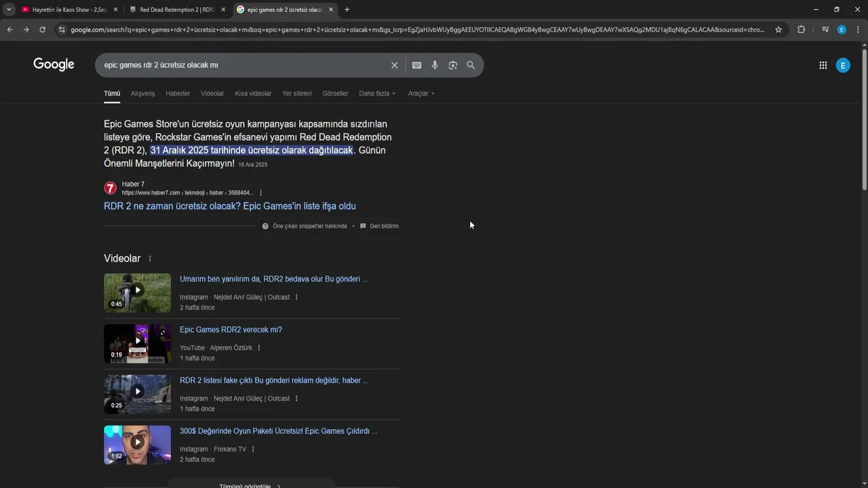868x488 pixels.
Task: Expand the Daha fazla dropdown
Action: click(x=377, y=94)
